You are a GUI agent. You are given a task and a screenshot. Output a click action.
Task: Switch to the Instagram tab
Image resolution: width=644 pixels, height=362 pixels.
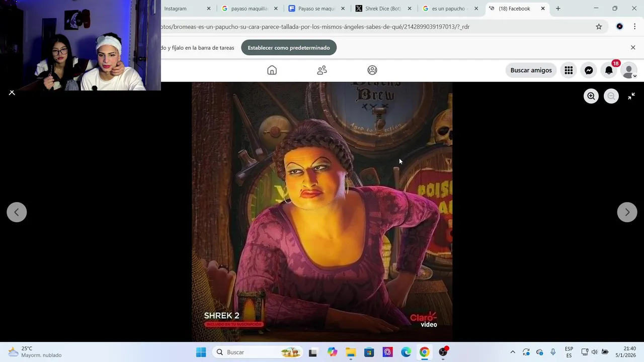(x=175, y=9)
